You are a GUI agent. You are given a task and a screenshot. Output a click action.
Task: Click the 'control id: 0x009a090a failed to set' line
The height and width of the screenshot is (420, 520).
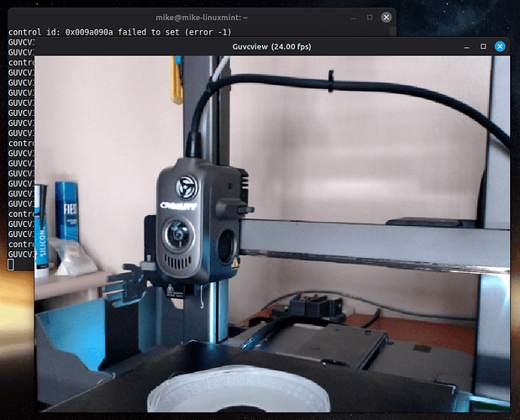click(x=120, y=32)
